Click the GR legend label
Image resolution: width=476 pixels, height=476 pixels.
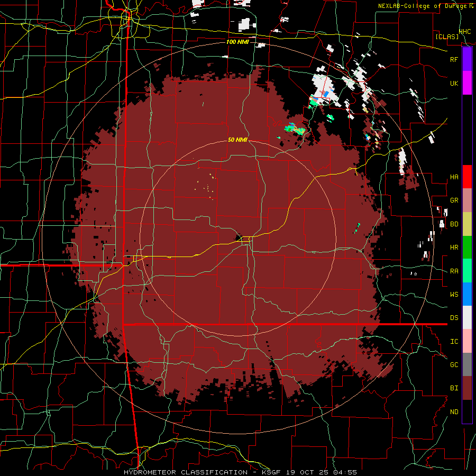pos(454,200)
